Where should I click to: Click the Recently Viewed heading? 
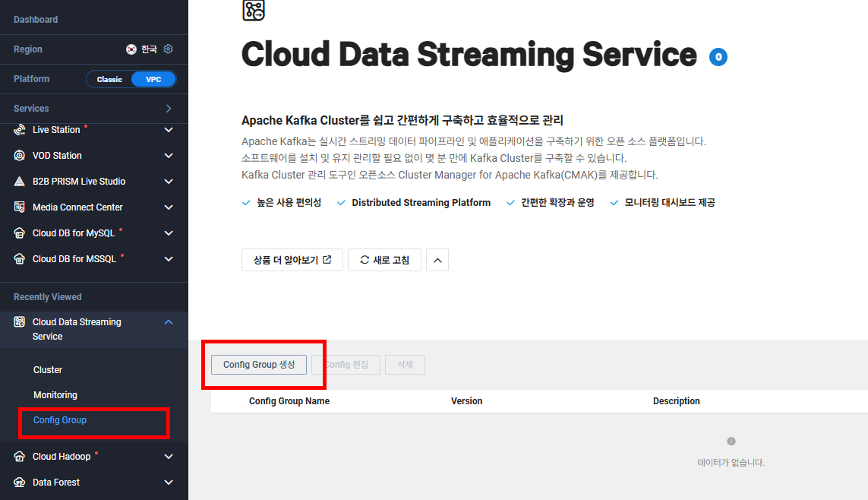(48, 297)
